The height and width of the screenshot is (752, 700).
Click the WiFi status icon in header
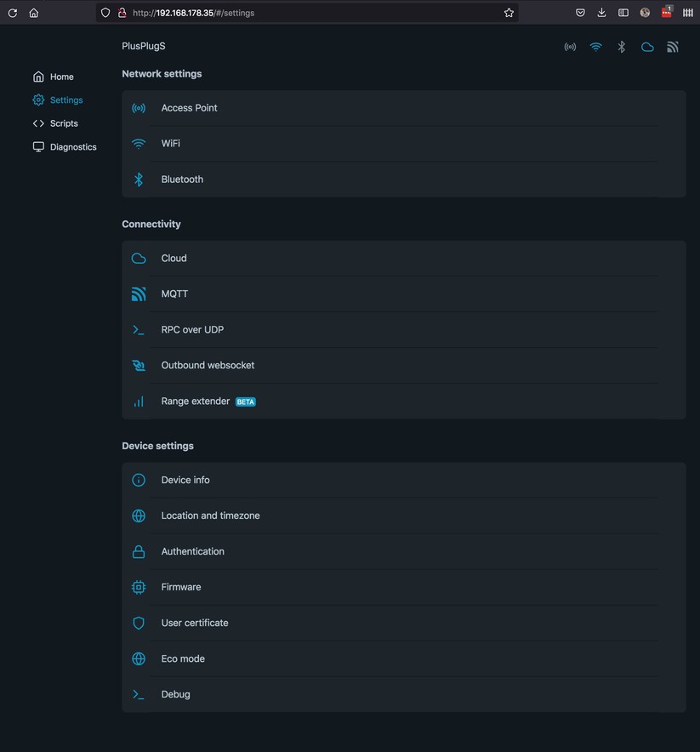tap(595, 47)
